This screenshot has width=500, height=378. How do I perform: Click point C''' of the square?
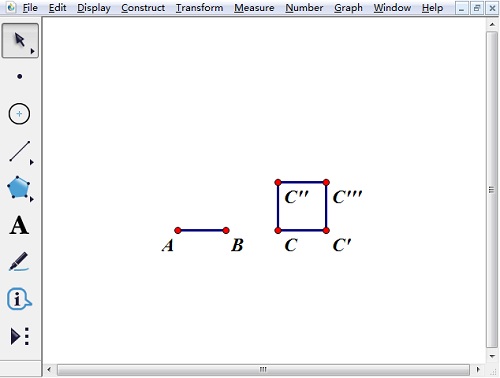[326, 182]
